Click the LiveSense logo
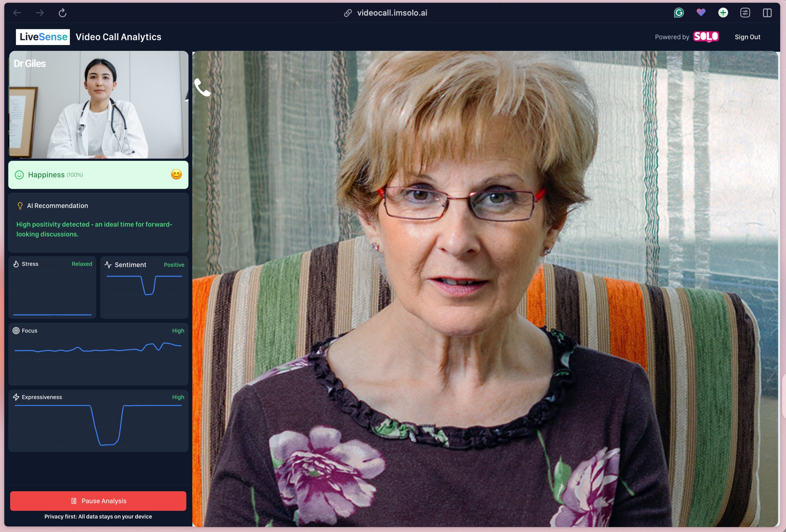Screen dimensions: 786x532 [x=43, y=37]
